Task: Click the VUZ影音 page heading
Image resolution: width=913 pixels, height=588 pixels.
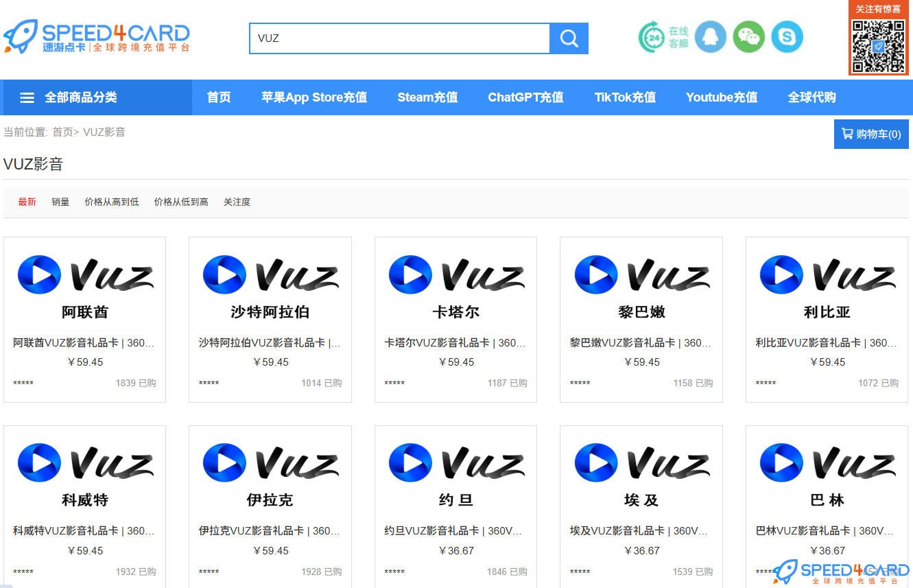Action: 33,164
